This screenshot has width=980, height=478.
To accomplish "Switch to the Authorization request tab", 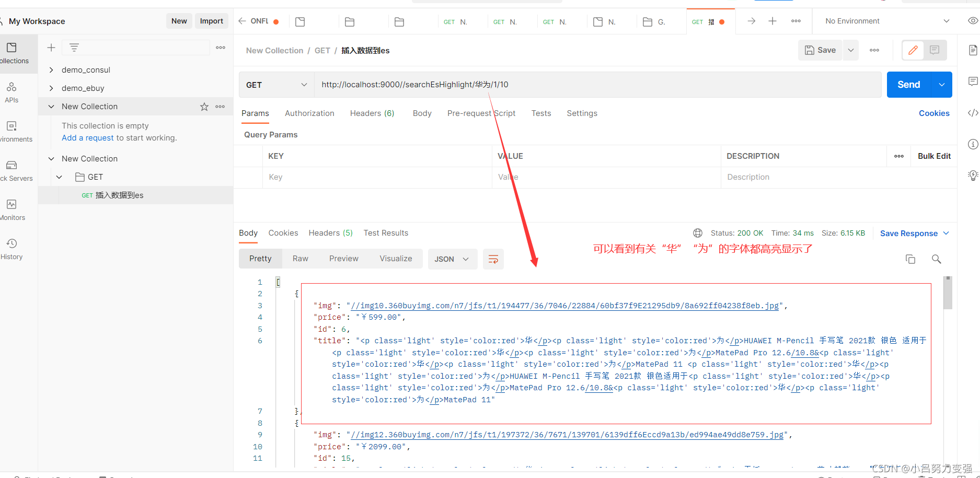I will pos(309,113).
